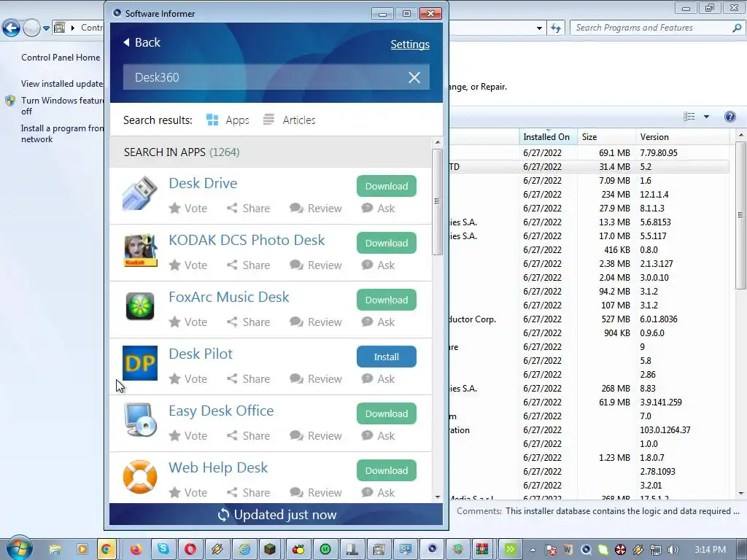The height and width of the screenshot is (560, 747).
Task: Open FoxArc Music Desk lime icon
Action: point(140,306)
